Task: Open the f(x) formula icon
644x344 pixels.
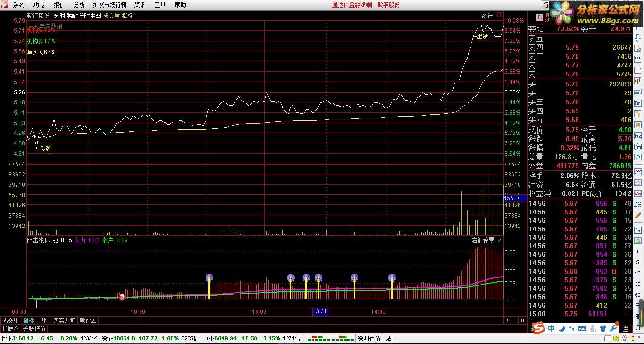Action: click(638, 146)
